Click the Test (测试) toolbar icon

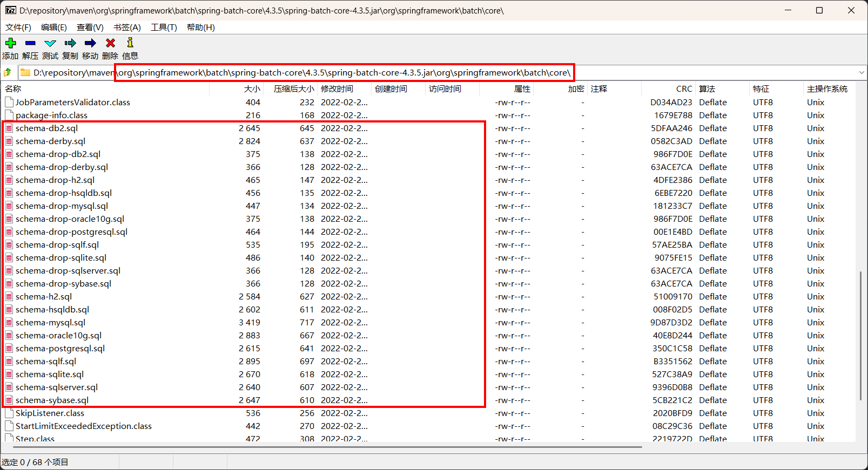click(50, 43)
